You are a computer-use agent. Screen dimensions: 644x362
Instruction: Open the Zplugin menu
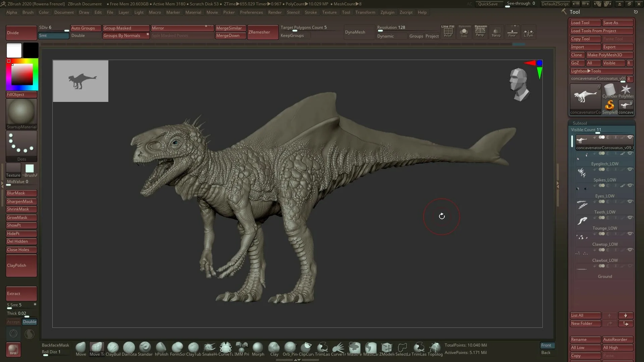(387, 12)
